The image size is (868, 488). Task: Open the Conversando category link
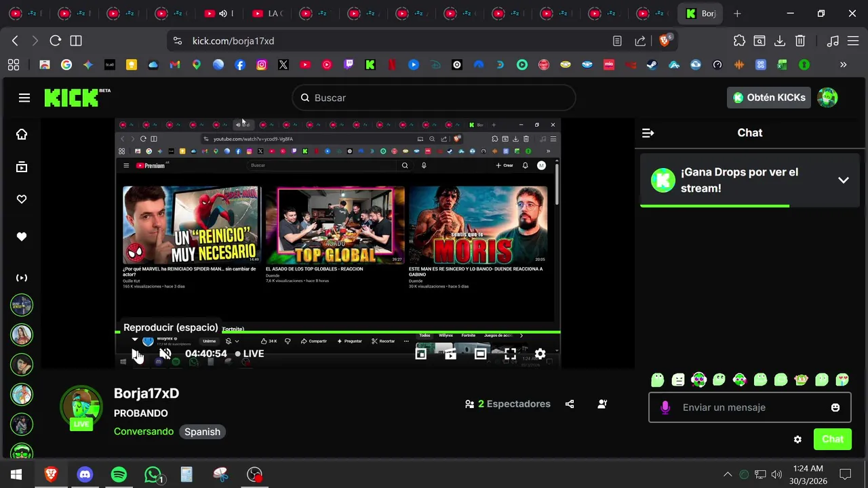tap(144, 432)
